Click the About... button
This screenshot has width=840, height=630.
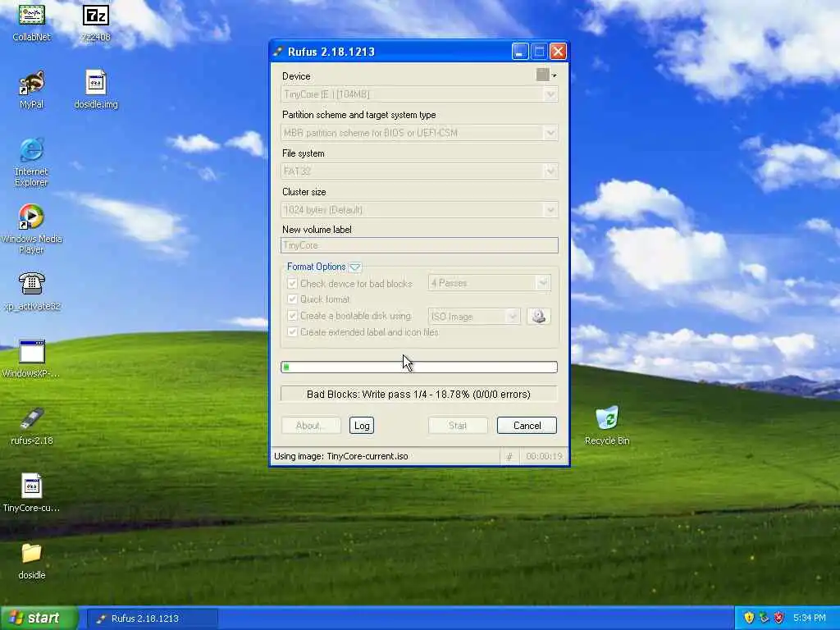pyautogui.click(x=311, y=426)
